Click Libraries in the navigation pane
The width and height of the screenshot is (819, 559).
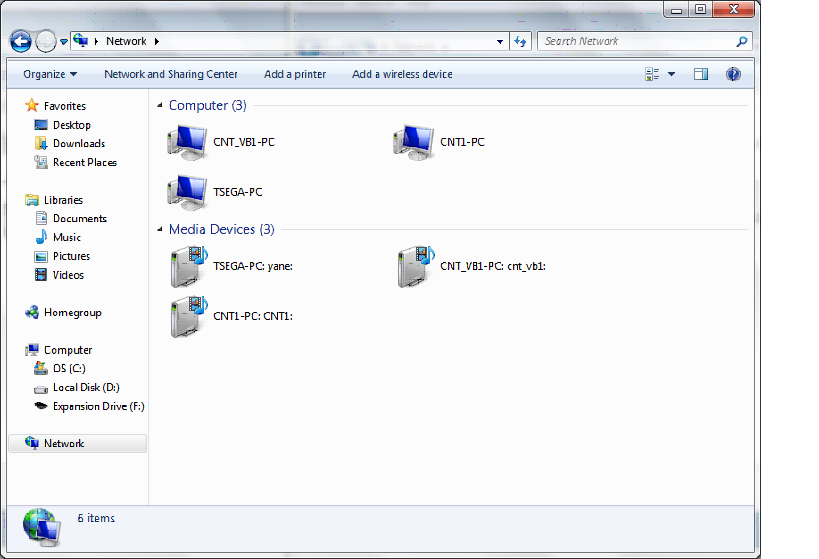tap(63, 200)
